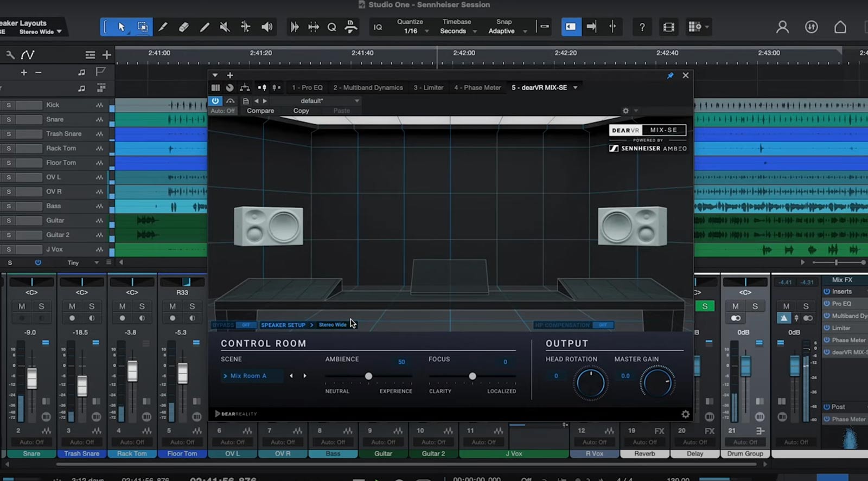Toggle the plugin power bypass button
This screenshot has width=868, height=481.
[x=215, y=101]
